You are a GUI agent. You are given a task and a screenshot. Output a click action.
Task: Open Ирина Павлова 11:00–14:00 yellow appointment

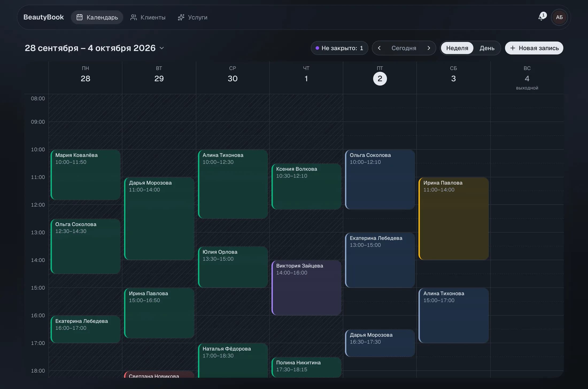point(454,219)
